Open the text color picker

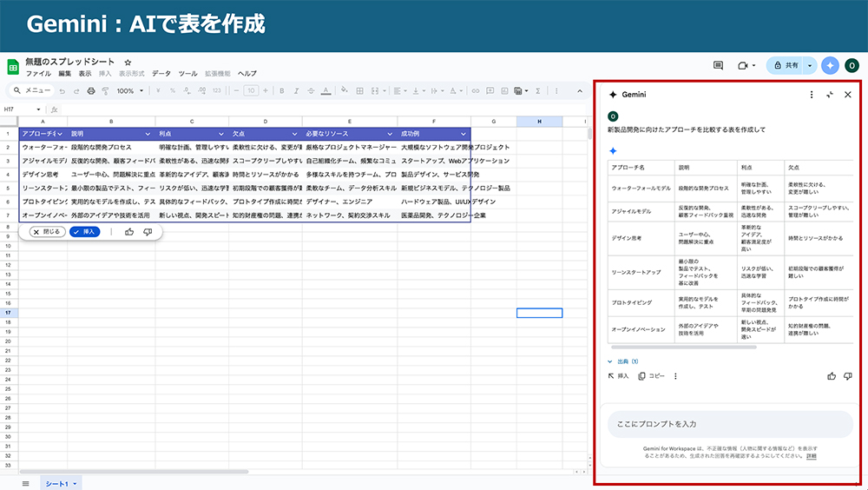coord(326,91)
